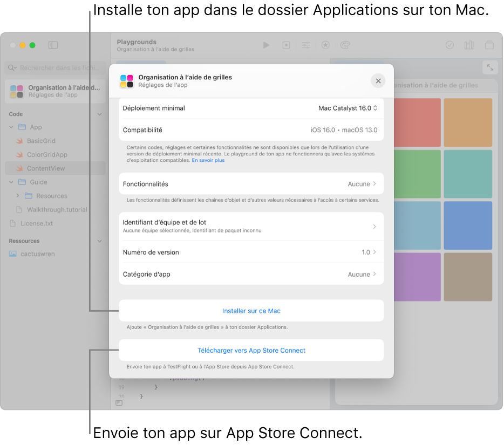Open the library books icon in toolbar
The height and width of the screenshot is (445, 504).
click(x=469, y=45)
